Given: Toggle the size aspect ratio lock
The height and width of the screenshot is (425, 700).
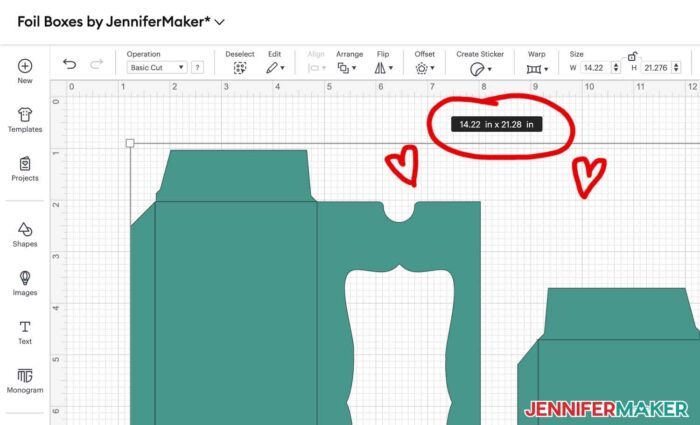Looking at the screenshot, I should (x=632, y=57).
